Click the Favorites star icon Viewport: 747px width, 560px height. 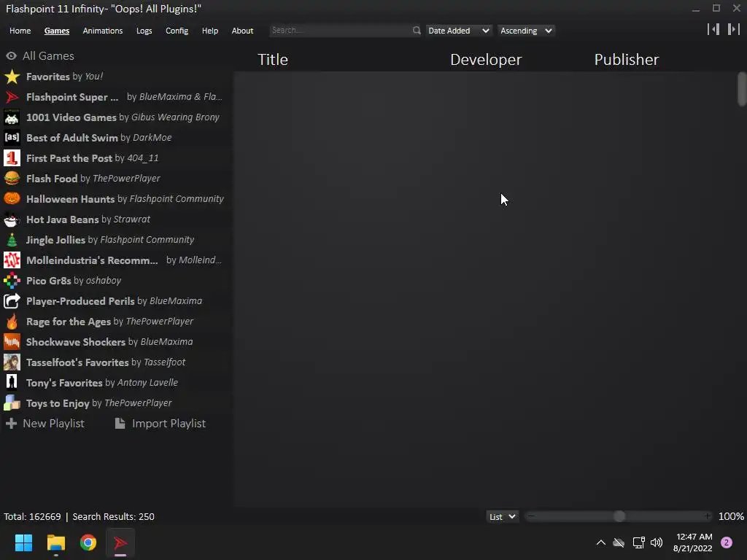coord(12,77)
